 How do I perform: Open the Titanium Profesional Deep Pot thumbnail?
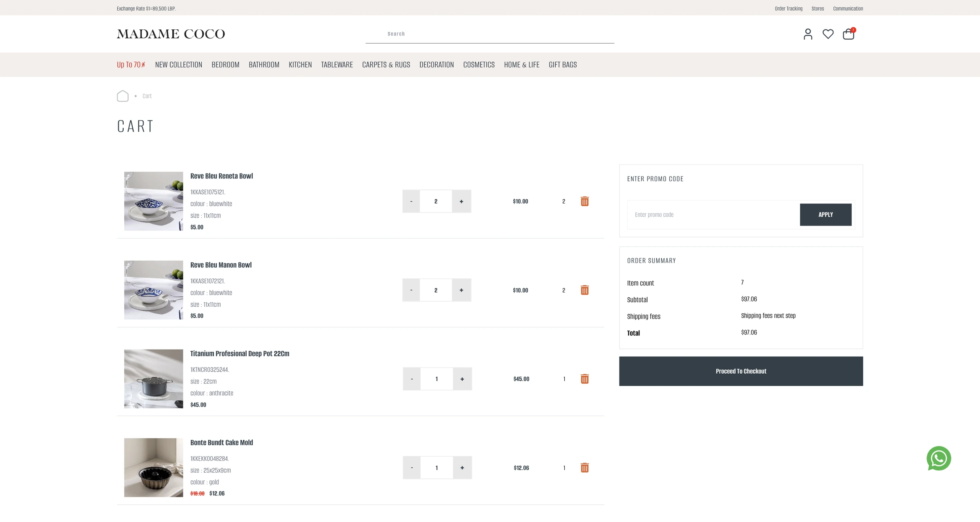(x=154, y=379)
